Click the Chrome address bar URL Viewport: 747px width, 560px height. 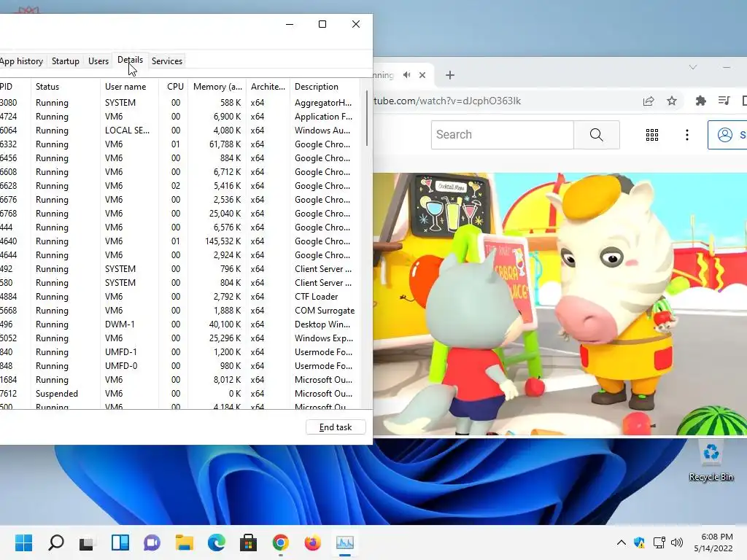[447, 101]
